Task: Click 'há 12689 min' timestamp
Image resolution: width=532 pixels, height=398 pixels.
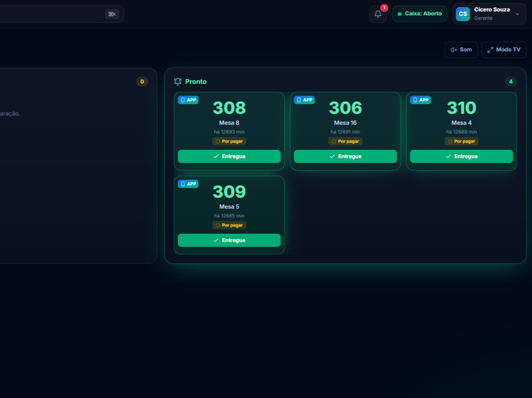Action: [461, 132]
